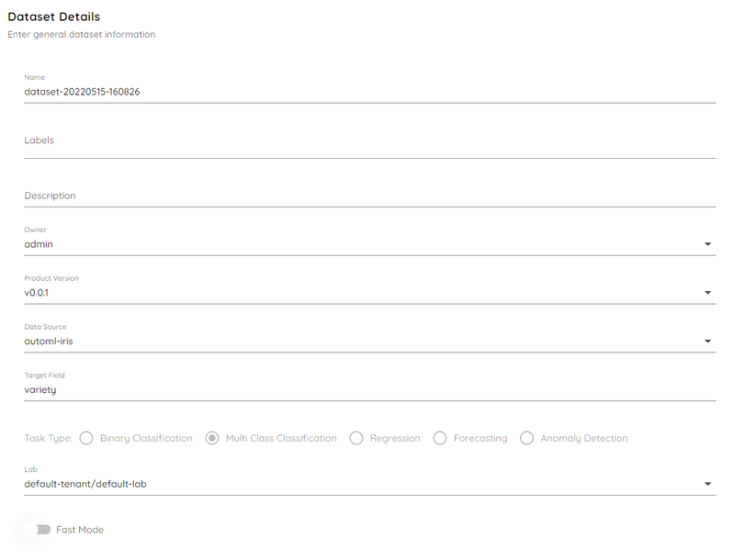
Task: Open the Data Source dropdown arrow
Action: tap(707, 342)
